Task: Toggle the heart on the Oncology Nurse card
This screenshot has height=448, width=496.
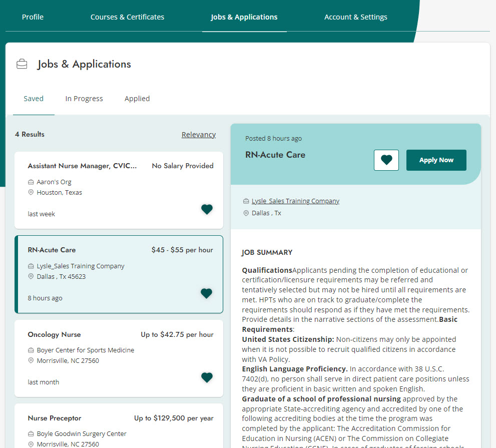Action: (x=207, y=377)
